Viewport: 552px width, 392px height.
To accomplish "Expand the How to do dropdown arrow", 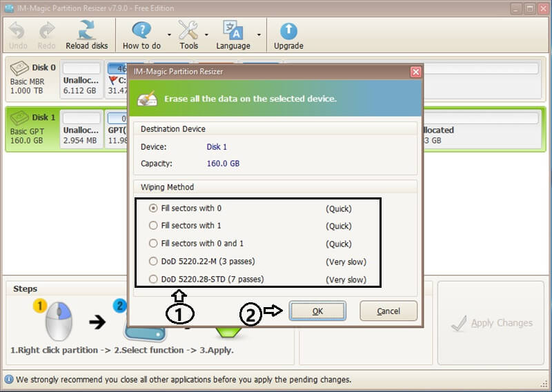I will (169, 35).
